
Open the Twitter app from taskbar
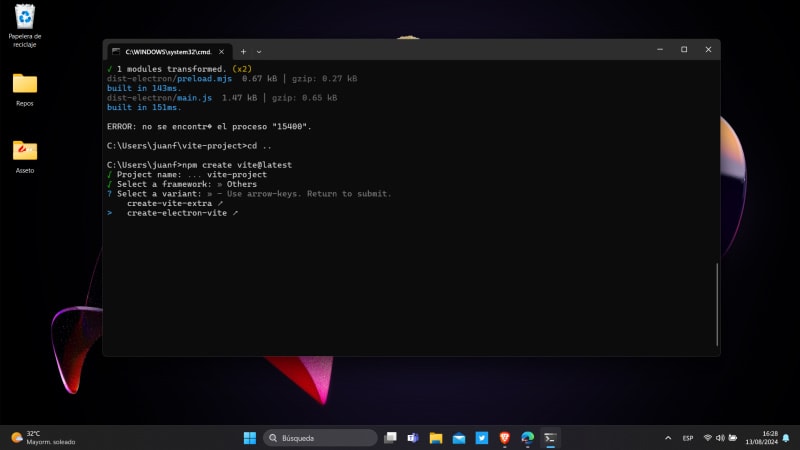pyautogui.click(x=482, y=438)
